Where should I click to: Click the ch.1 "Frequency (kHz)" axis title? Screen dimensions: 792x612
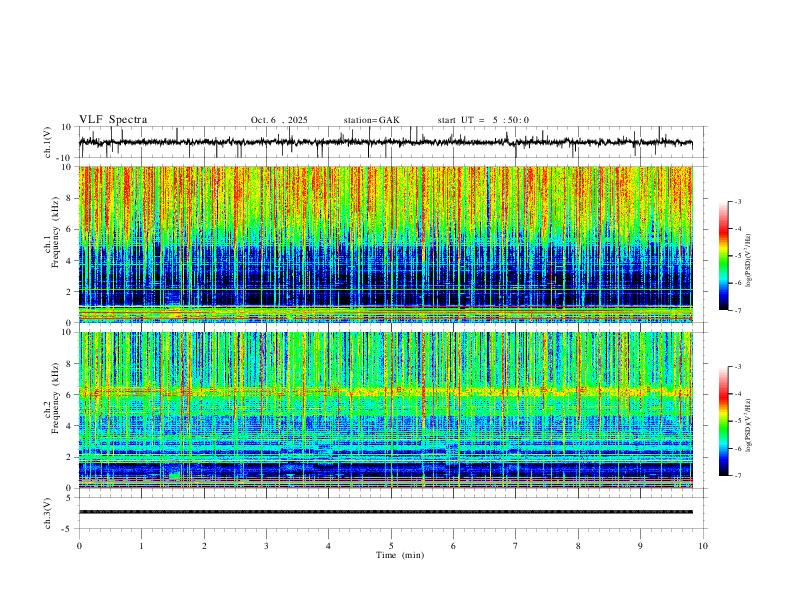click(55, 233)
